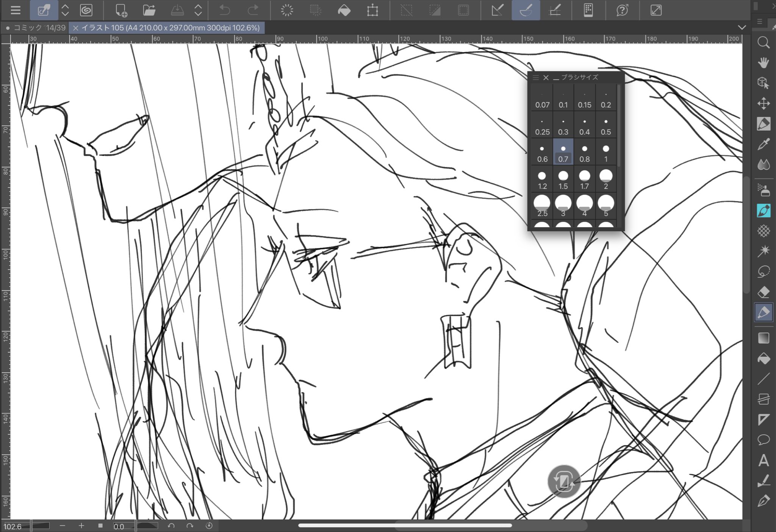Screen dimensions: 776x532
Task: Choose brush size 1.5
Action: 563,179
